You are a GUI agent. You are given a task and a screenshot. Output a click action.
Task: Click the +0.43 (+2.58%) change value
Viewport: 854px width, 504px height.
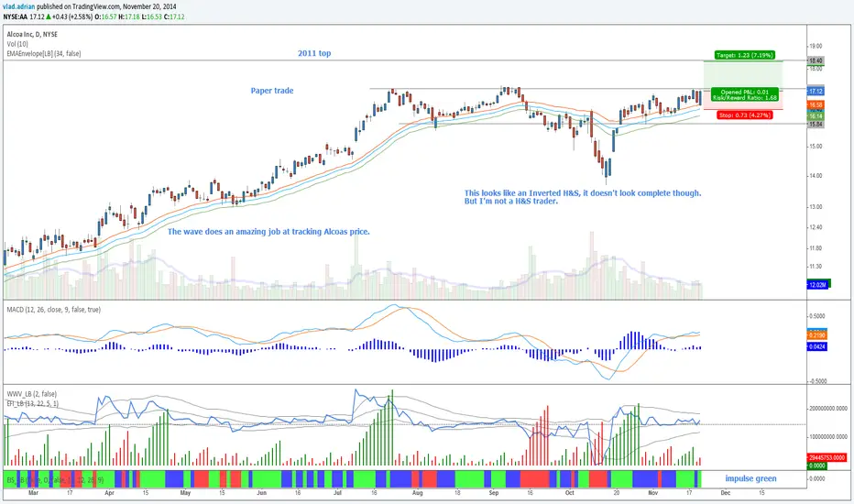click(72, 16)
